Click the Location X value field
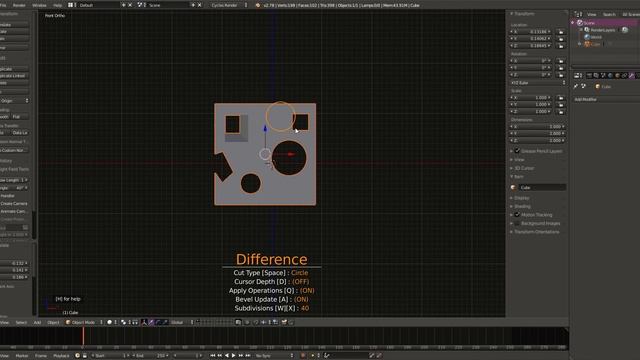640x360 pixels. click(531, 31)
